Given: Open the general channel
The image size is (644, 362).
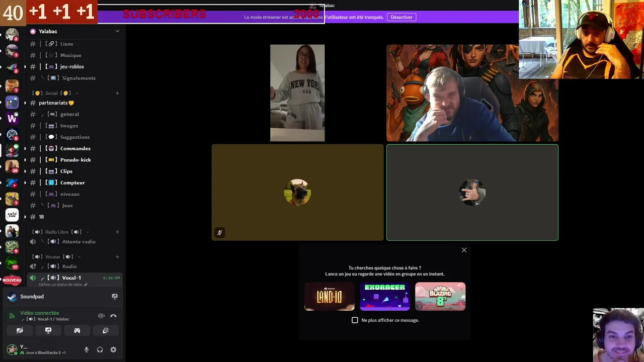Looking at the screenshot, I should (x=74, y=114).
